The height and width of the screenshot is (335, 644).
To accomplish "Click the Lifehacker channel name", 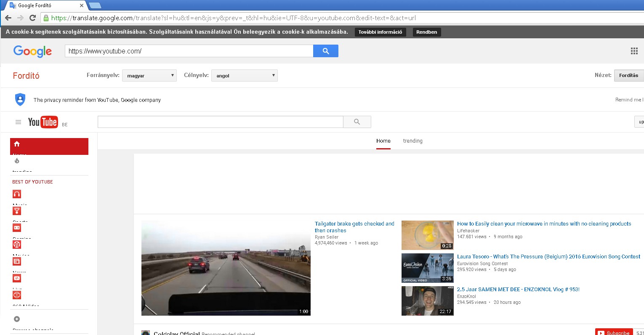I will [x=468, y=231].
